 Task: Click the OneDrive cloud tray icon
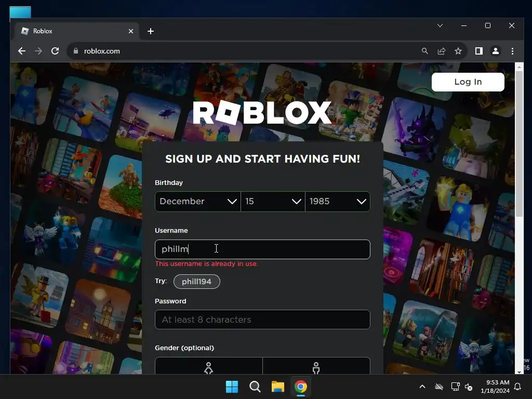coord(438,387)
